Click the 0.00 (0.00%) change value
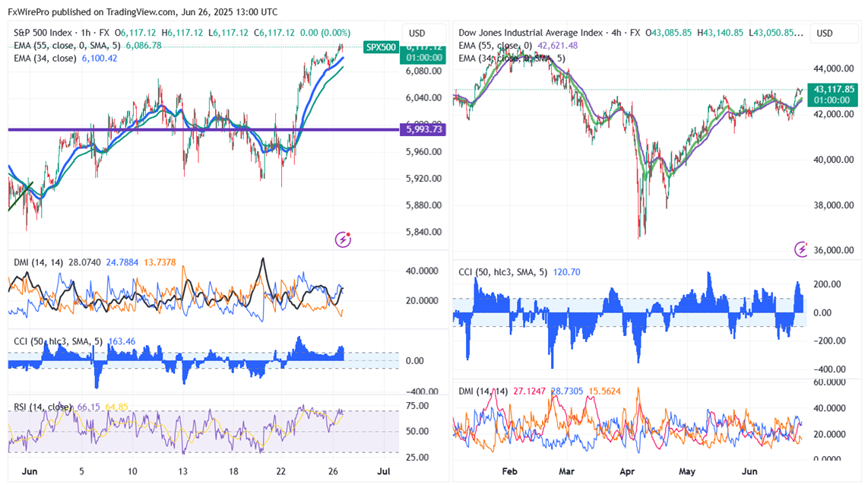 pos(325,33)
